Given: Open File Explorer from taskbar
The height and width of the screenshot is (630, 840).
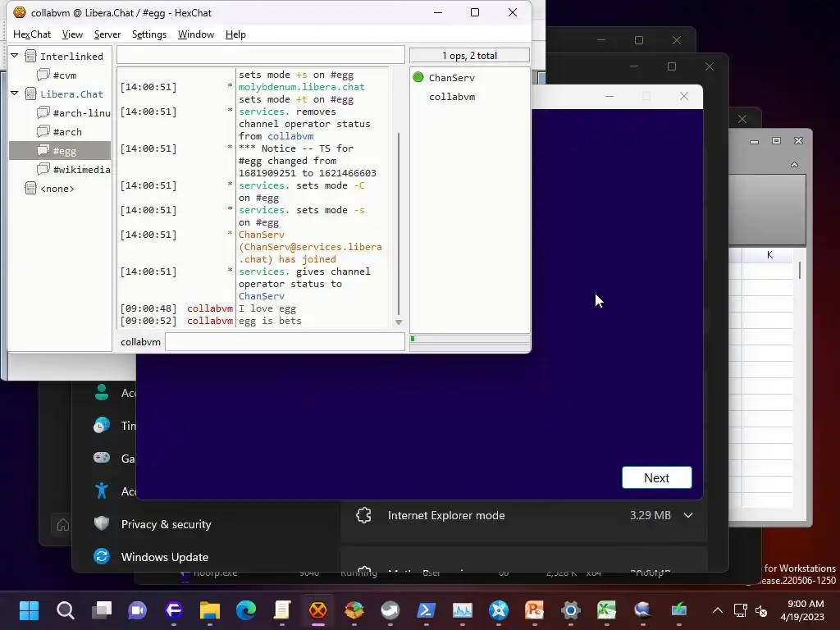Looking at the screenshot, I should click(x=210, y=610).
